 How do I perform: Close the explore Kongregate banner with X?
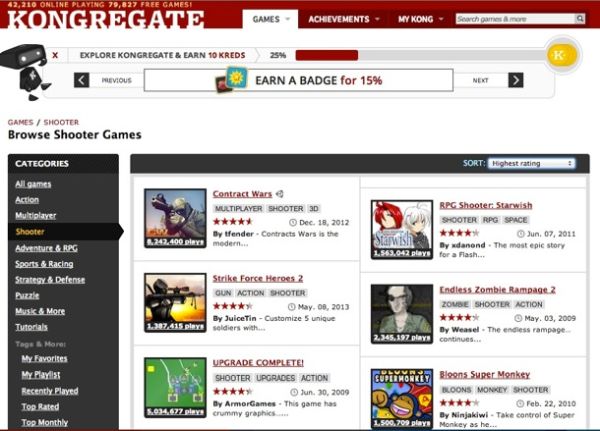tap(54, 56)
